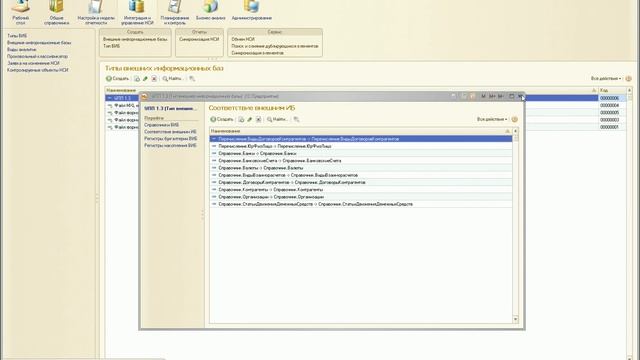Viewport: 640px width, 360px height.
Task: Open Виды аналитик in navigation panel
Action: 21,49
